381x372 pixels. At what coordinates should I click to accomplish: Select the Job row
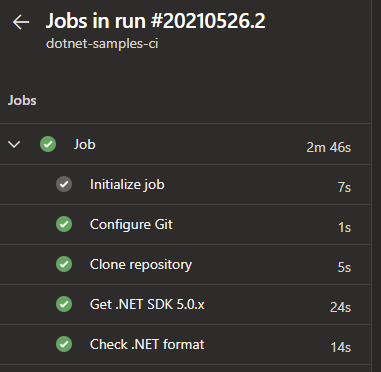pyautogui.click(x=185, y=144)
